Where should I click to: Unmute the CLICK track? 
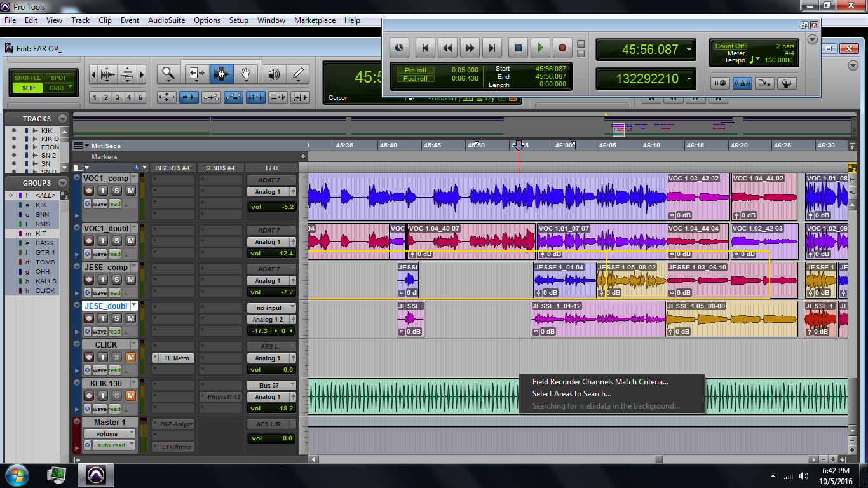pos(131,357)
